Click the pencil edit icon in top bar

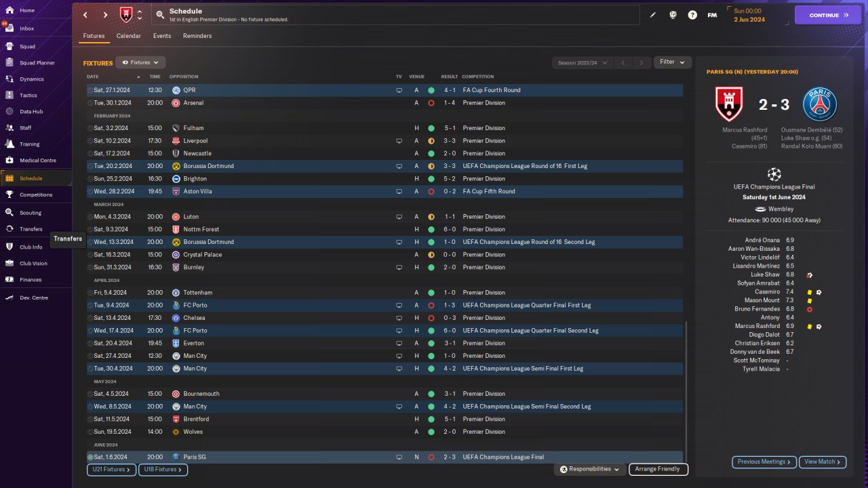click(x=653, y=15)
